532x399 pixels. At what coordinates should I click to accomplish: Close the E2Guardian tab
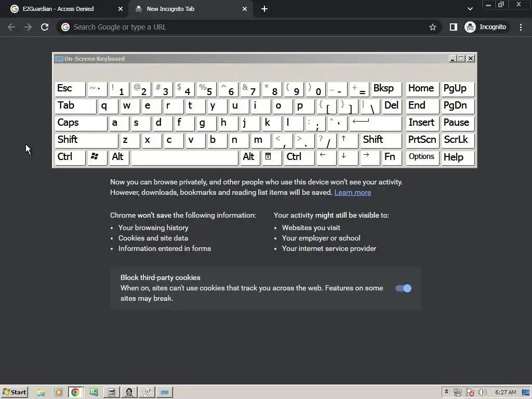(121, 9)
